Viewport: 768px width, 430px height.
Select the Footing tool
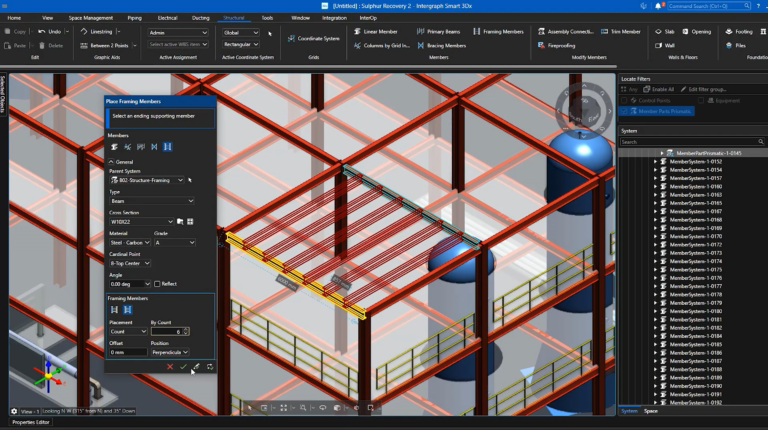(x=739, y=31)
